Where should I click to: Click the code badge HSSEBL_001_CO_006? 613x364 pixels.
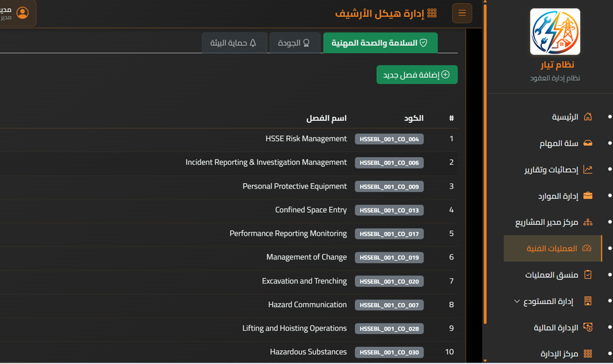(389, 162)
